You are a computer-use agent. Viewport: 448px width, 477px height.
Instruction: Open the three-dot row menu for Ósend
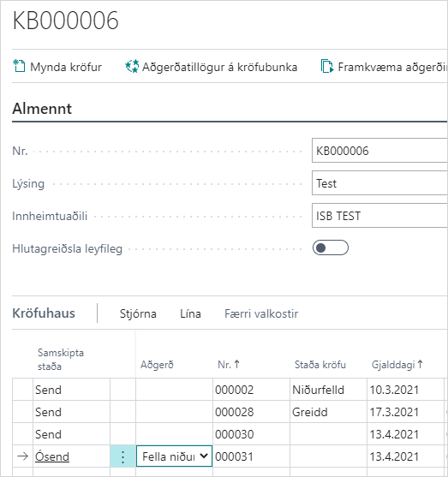(x=122, y=456)
